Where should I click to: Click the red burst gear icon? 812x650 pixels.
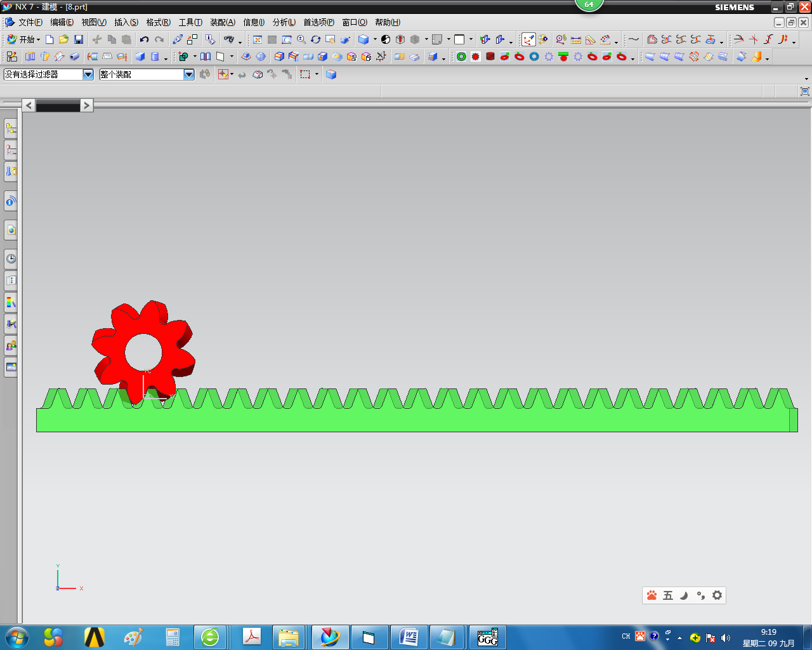(476, 56)
